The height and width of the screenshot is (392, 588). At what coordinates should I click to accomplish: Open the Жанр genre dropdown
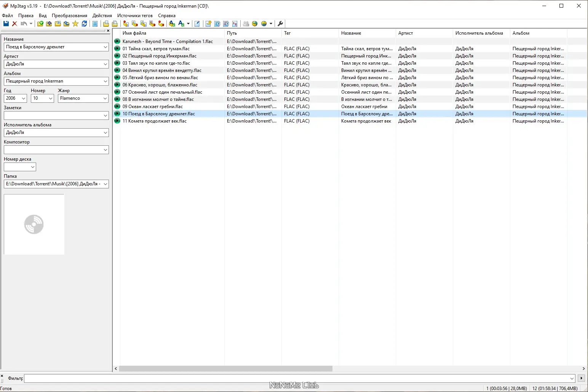(x=105, y=98)
